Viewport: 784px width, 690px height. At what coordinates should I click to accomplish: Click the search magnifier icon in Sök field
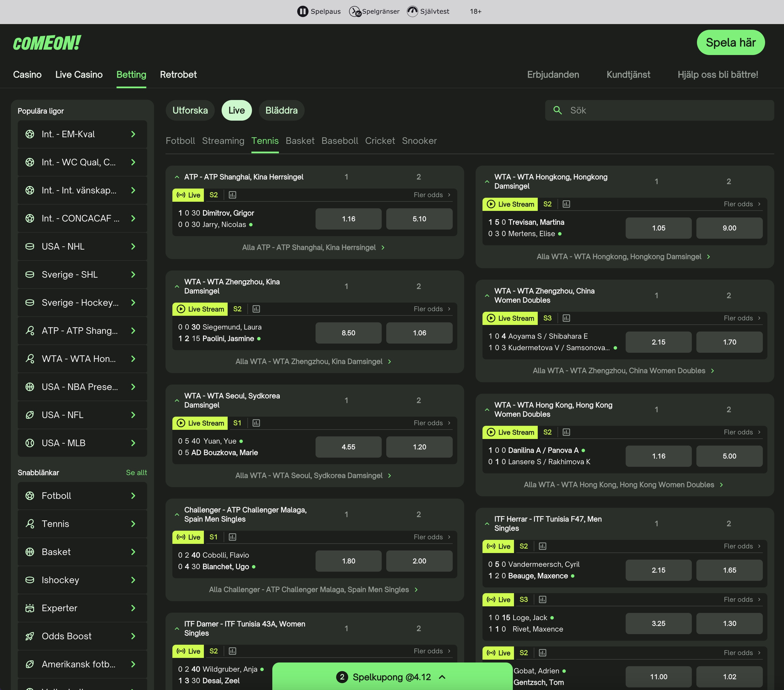[x=558, y=111]
